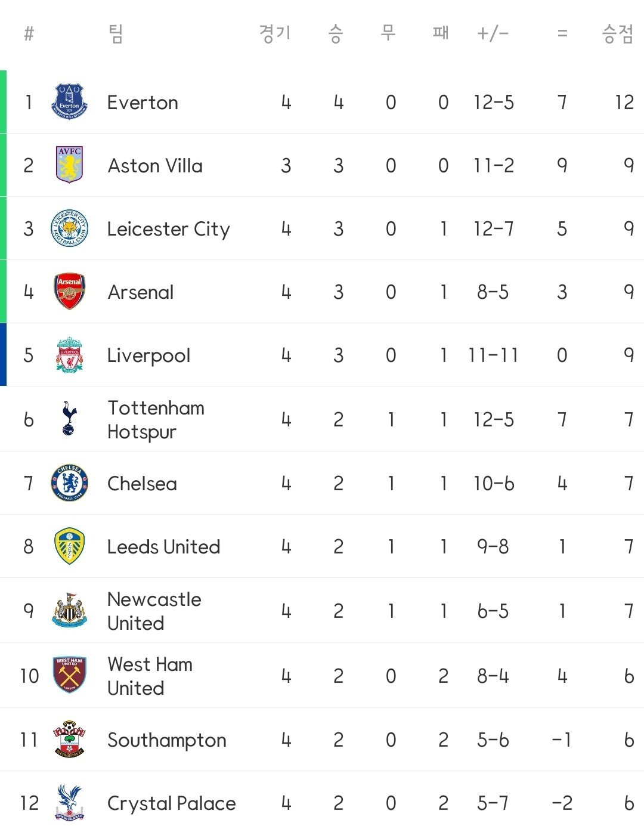Sort by the 경기 matches column header
This screenshot has height=829, width=644.
tap(275, 33)
